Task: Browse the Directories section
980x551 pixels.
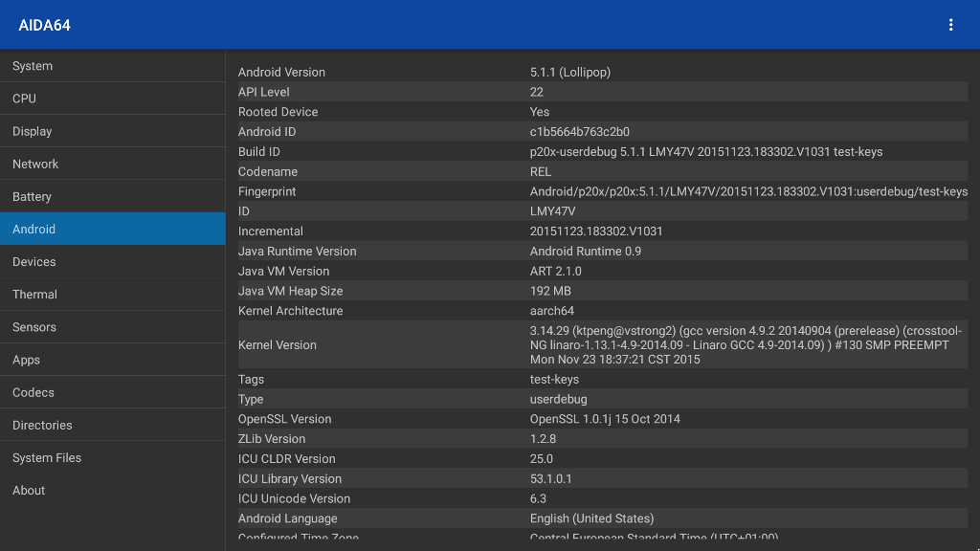Action: click(113, 425)
